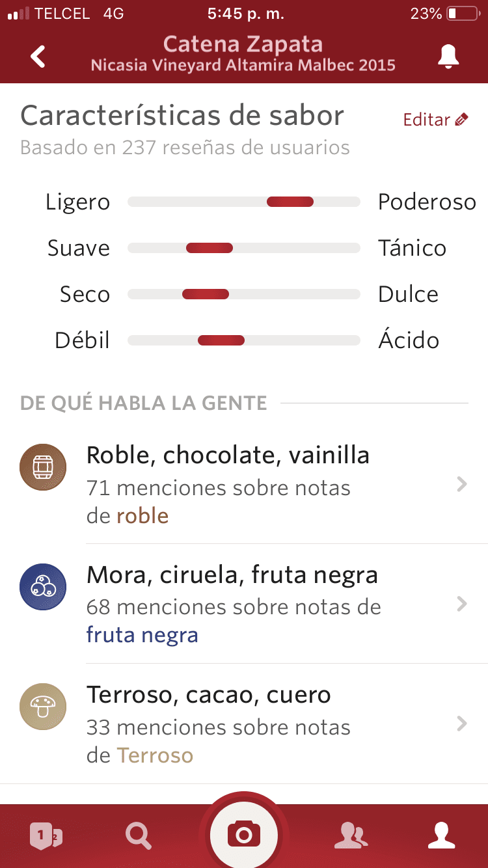Open the friends tab icon
488x868 pixels.
(350, 836)
